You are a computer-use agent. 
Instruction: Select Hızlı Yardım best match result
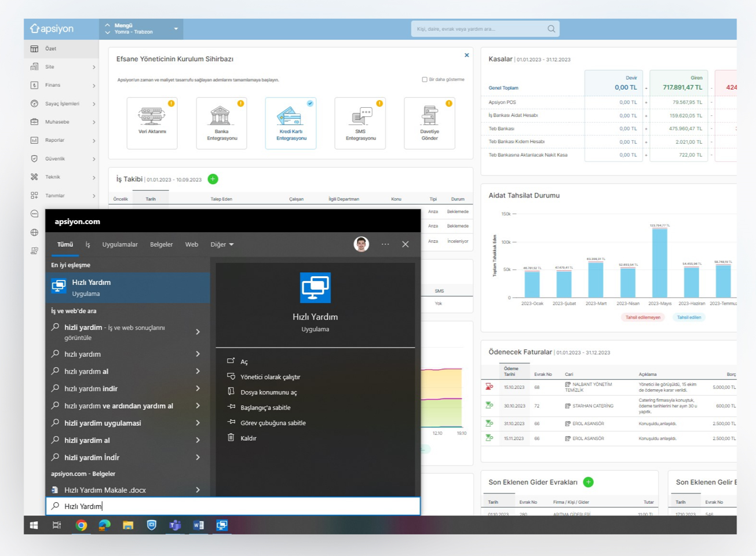(127, 287)
